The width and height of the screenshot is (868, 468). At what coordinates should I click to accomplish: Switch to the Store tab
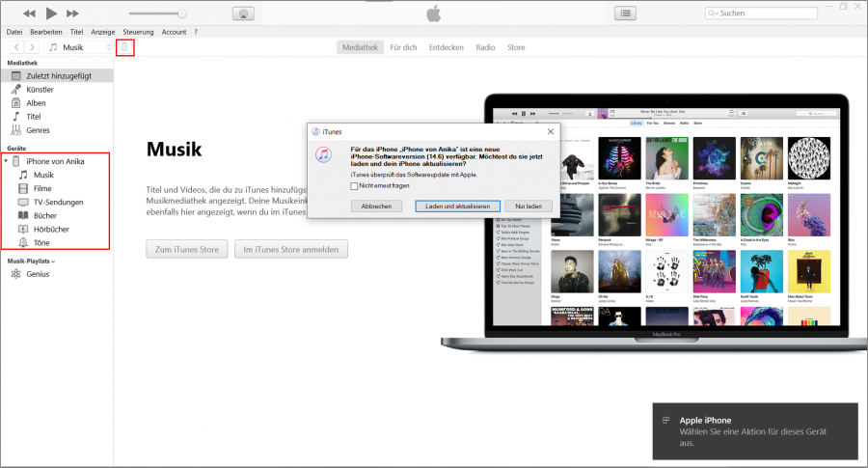[516, 47]
